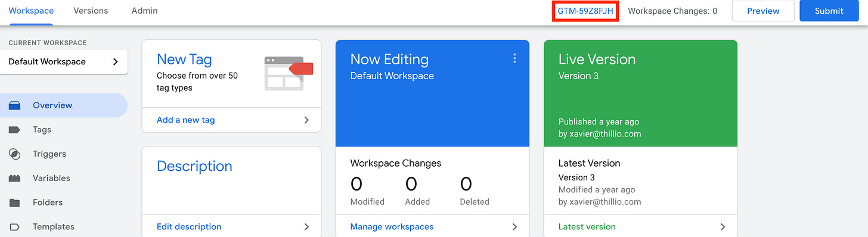Screen dimensions: 868x237
Task: Click the Description card heading
Action: click(x=194, y=166)
